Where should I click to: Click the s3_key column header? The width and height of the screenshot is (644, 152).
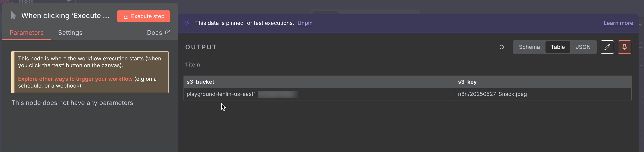click(x=467, y=82)
